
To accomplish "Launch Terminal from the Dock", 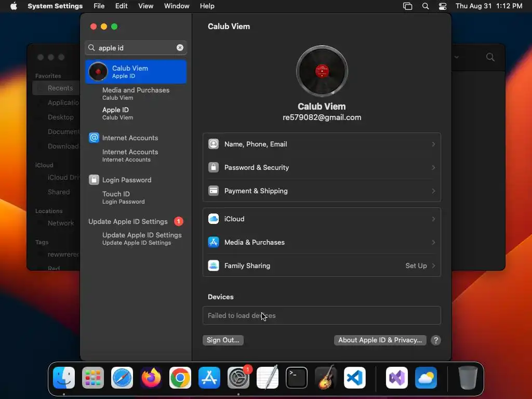I will pos(297,378).
